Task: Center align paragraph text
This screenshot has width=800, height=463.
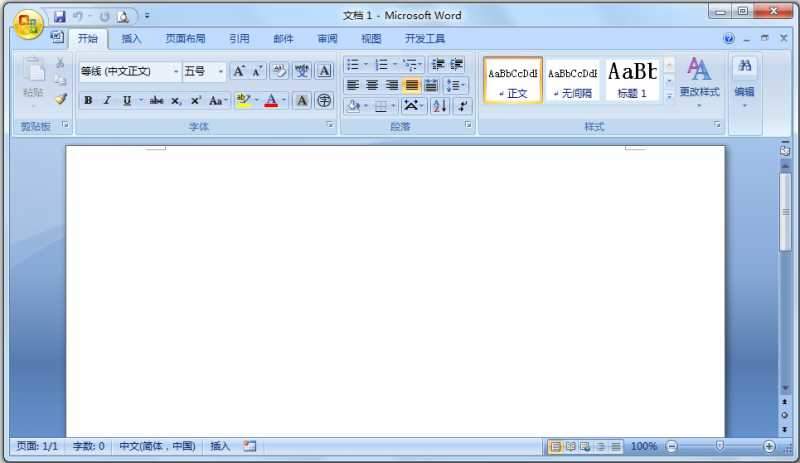Action: coord(372,85)
